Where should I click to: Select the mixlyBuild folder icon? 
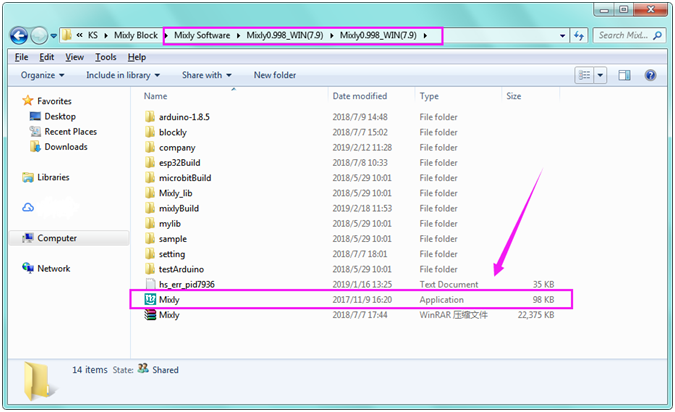click(150, 208)
